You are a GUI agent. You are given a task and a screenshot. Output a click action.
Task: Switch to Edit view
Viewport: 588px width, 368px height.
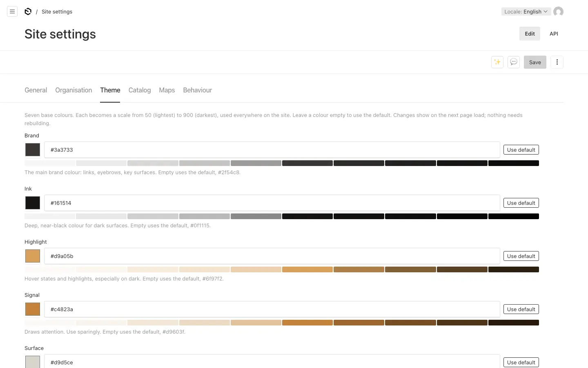click(530, 34)
